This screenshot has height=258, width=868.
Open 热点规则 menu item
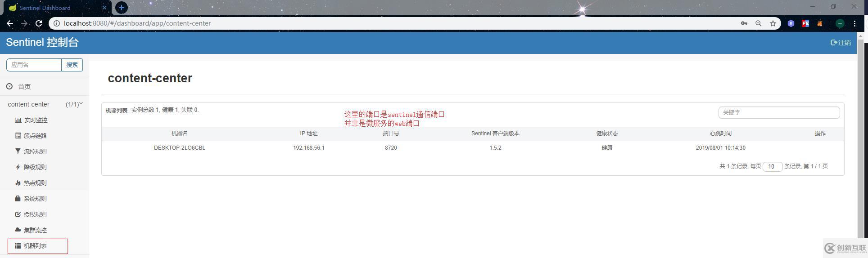(35, 183)
